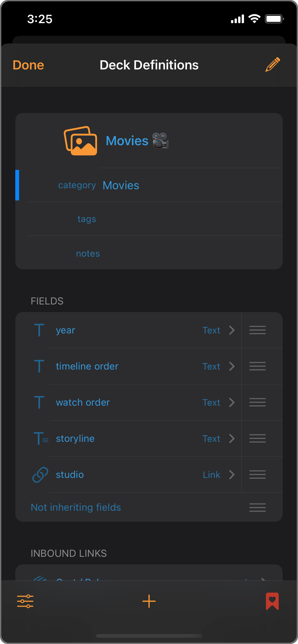Select the timeline order field row

[x=127, y=366]
